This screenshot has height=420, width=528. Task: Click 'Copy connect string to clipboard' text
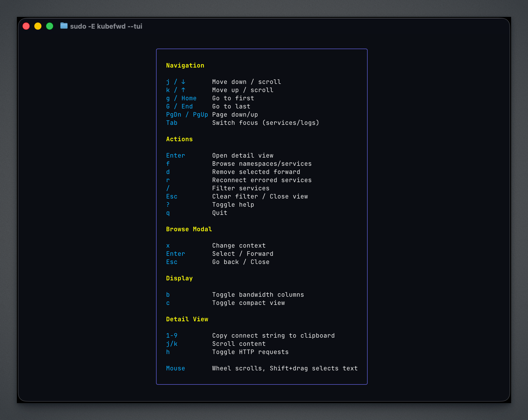click(x=273, y=336)
